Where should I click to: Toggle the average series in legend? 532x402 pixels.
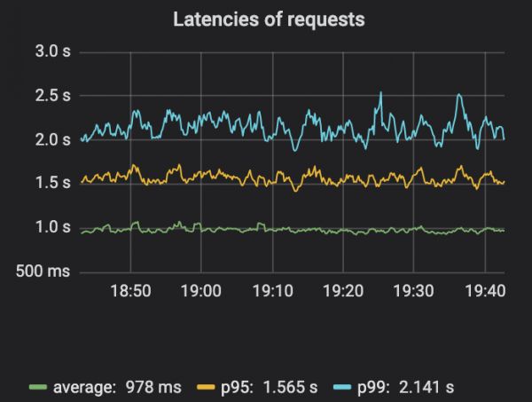click(105, 387)
